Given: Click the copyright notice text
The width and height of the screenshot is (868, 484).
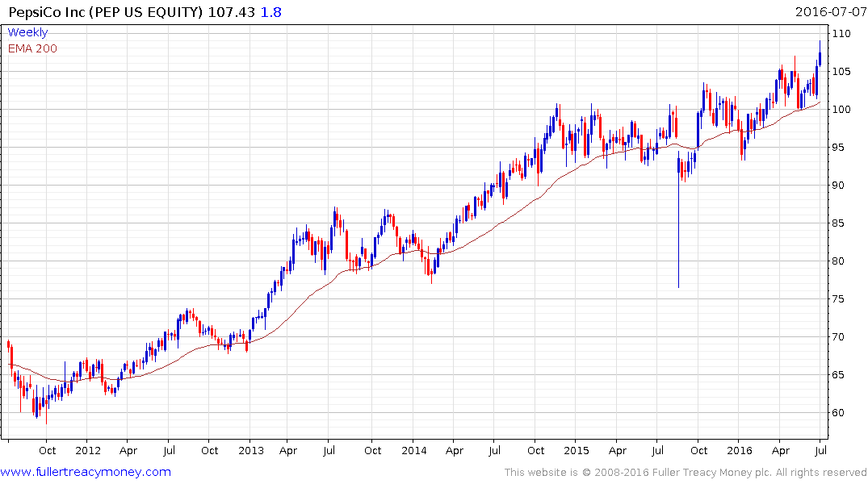Looking at the screenshot, I should (686, 473).
